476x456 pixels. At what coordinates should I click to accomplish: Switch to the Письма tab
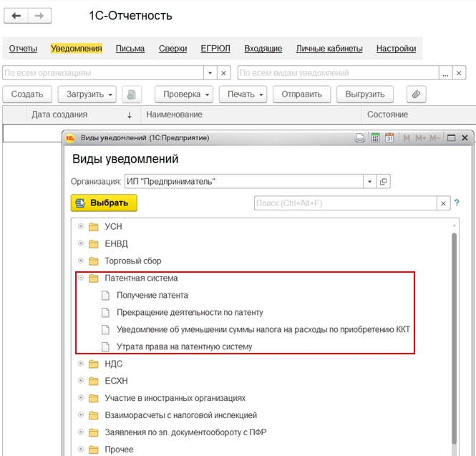tap(130, 49)
